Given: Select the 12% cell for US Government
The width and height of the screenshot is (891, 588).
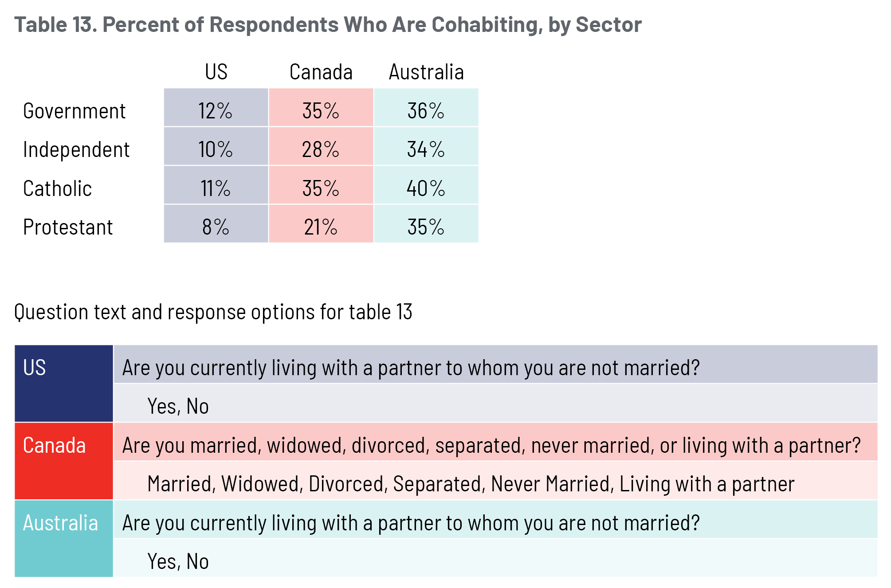Looking at the screenshot, I should tap(216, 110).
